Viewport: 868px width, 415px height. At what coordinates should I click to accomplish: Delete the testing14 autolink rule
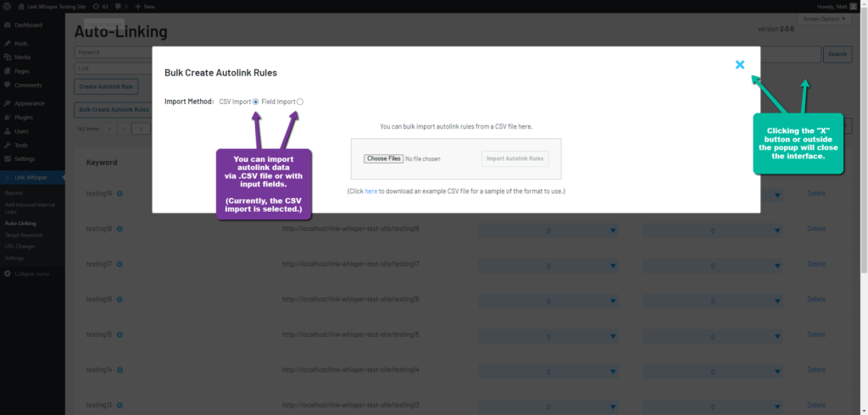click(816, 369)
